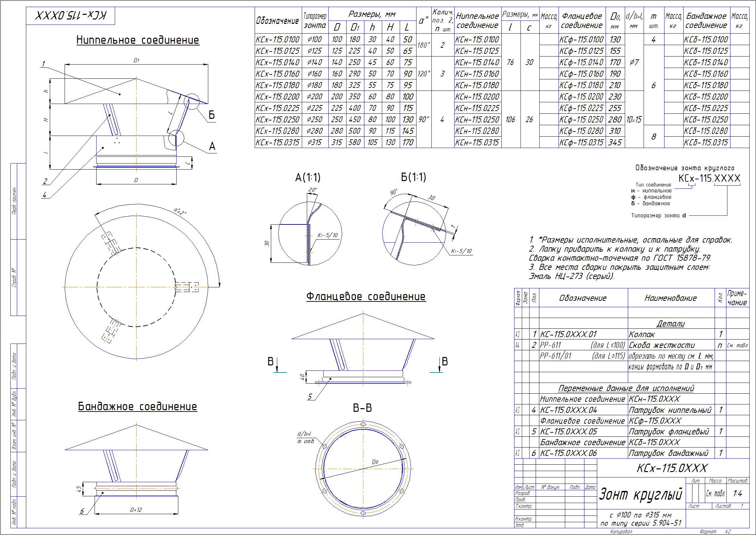Click the designation 'КС-115.0ХХХ.01'
The image size is (756, 535).
[568, 334]
